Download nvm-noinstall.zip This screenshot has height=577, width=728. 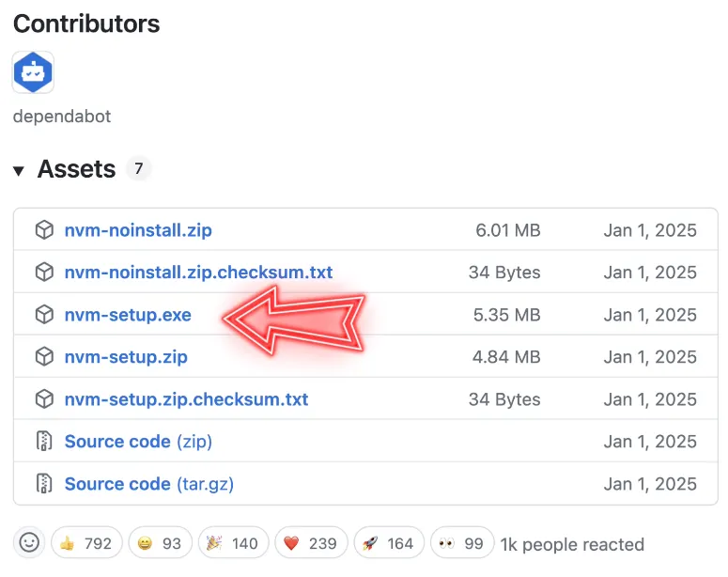tap(138, 230)
